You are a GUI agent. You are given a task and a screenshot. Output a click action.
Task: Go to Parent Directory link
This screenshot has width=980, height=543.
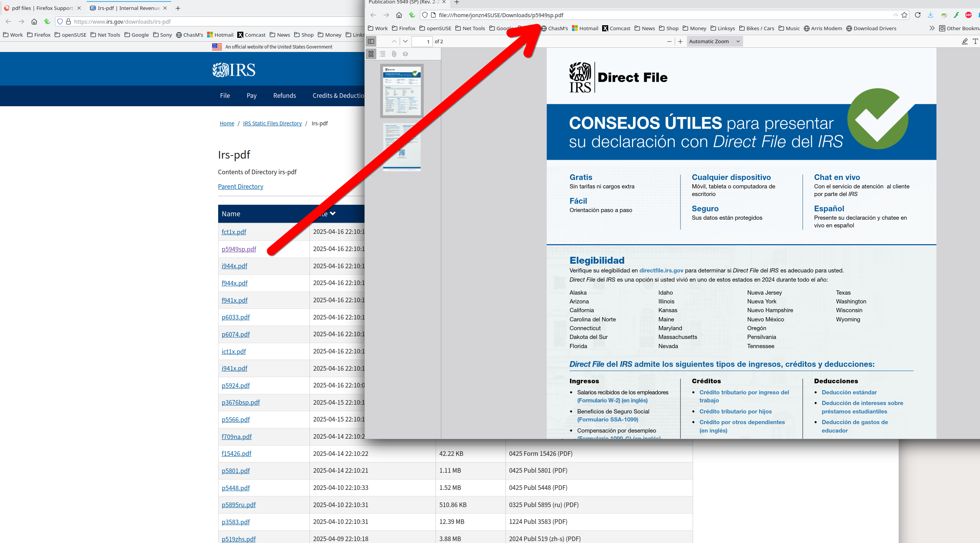pyautogui.click(x=241, y=186)
